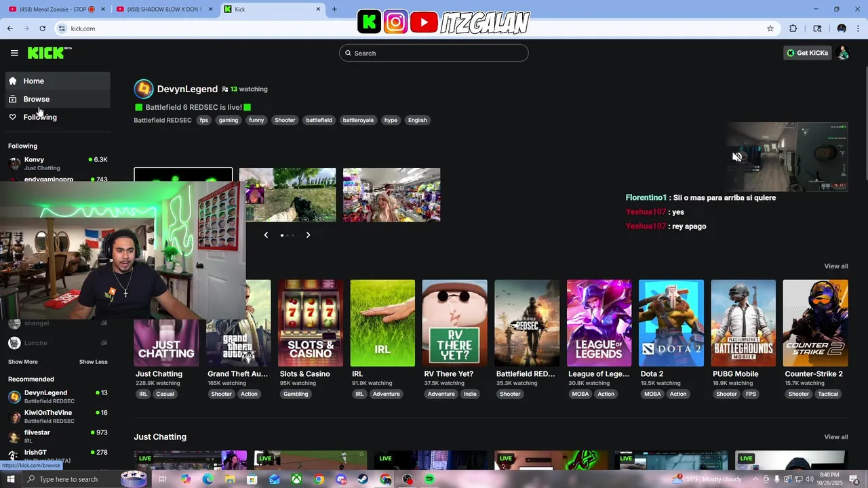Screen dimensions: 868x488
Task: Select the Kick browser tab
Action: pos(273,9)
